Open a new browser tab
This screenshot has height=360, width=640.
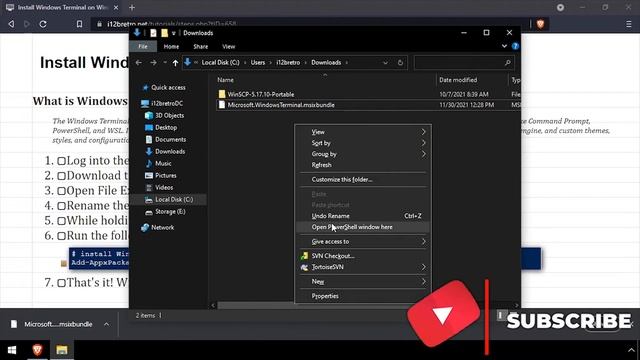[132, 7]
